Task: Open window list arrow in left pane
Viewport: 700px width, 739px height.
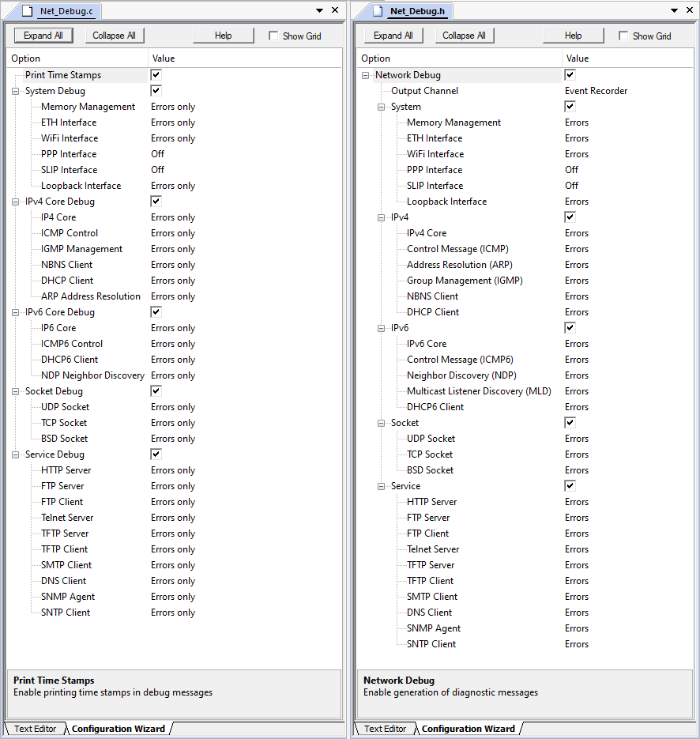Action: point(319,10)
